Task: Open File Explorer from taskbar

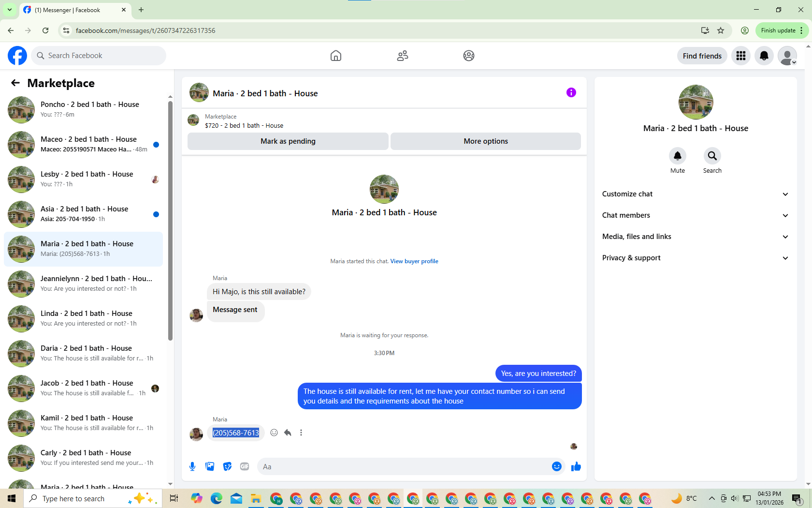Action: [256, 498]
